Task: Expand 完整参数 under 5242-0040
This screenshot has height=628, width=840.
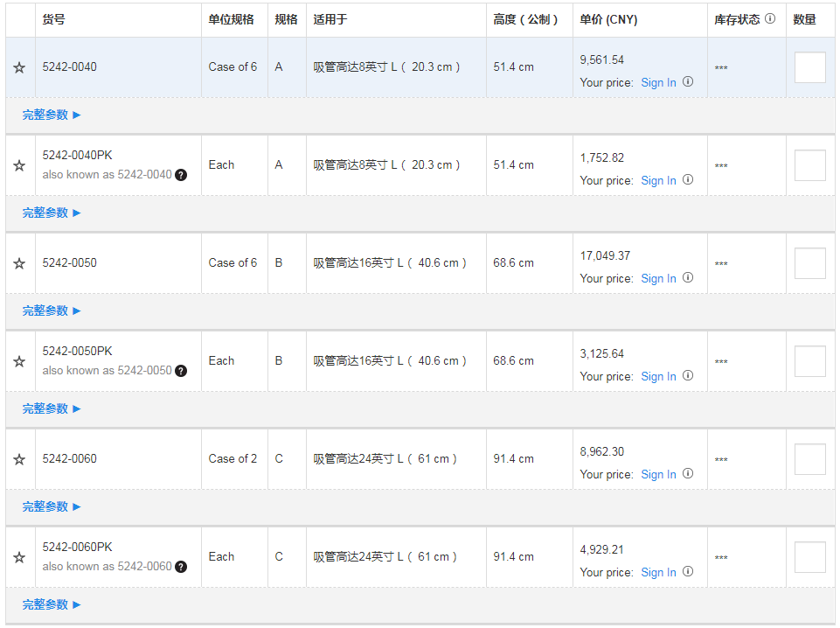Action: pyautogui.click(x=52, y=115)
